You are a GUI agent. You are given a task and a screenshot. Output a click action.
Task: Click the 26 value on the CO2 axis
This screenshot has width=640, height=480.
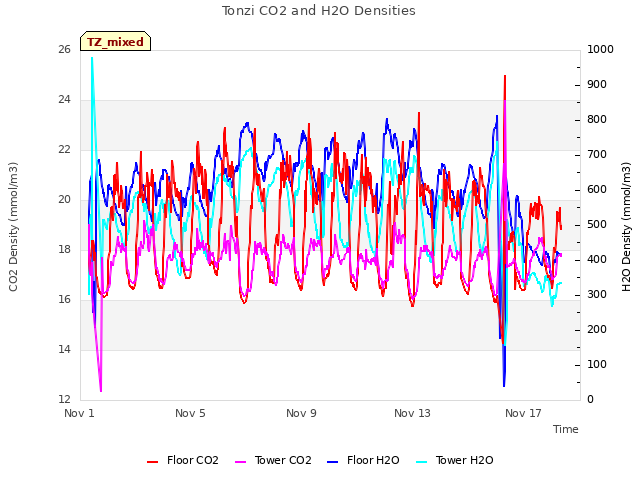(64, 50)
